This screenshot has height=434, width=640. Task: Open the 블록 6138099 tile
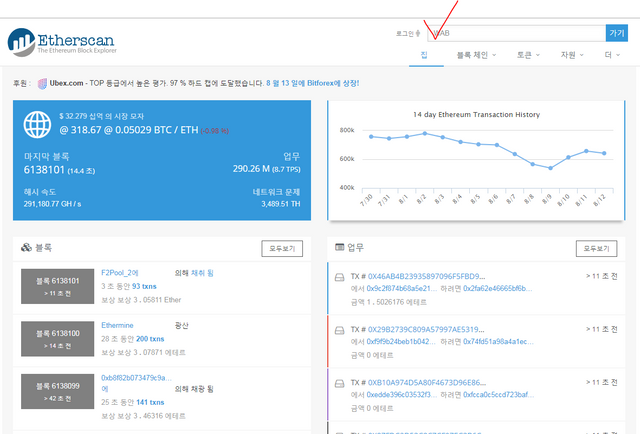point(58,392)
